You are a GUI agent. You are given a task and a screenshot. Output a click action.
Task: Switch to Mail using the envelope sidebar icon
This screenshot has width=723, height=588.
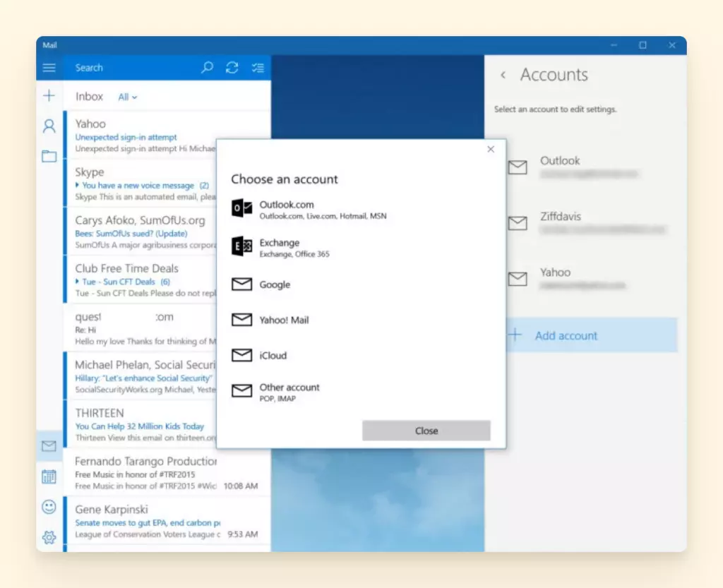coord(49,445)
